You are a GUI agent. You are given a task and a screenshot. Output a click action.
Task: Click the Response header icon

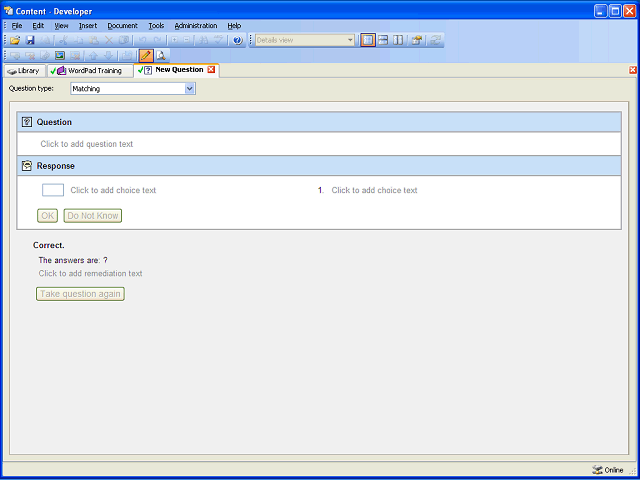point(27,166)
